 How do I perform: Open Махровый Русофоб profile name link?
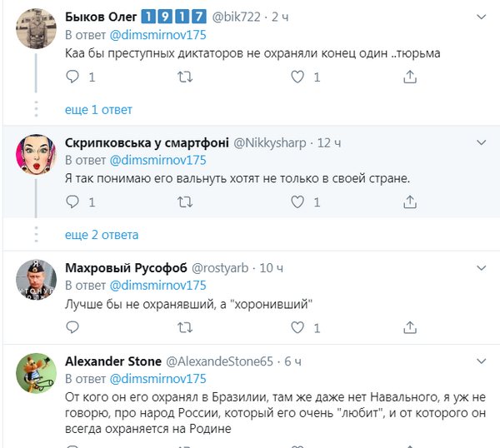[x=127, y=267]
